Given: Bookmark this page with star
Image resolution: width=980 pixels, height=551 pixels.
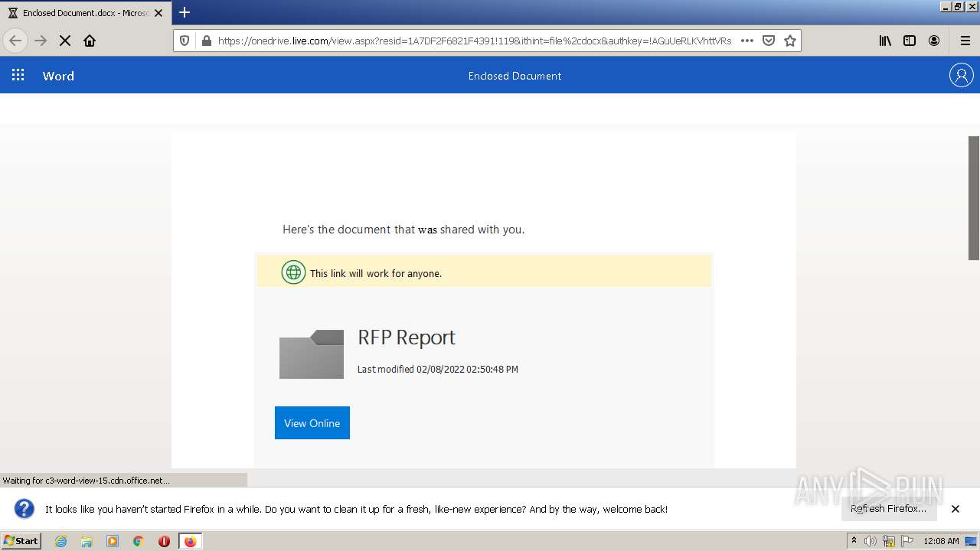Looking at the screenshot, I should pos(790,41).
